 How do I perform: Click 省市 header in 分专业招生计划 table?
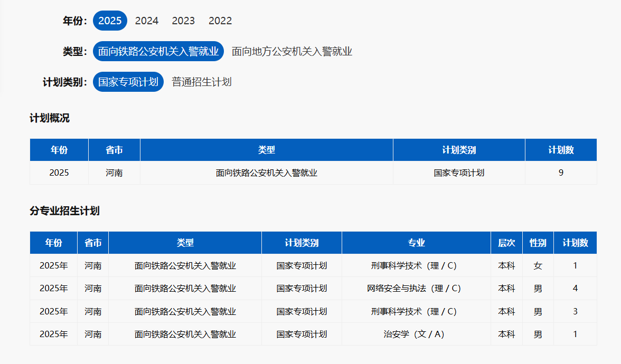[93, 243]
